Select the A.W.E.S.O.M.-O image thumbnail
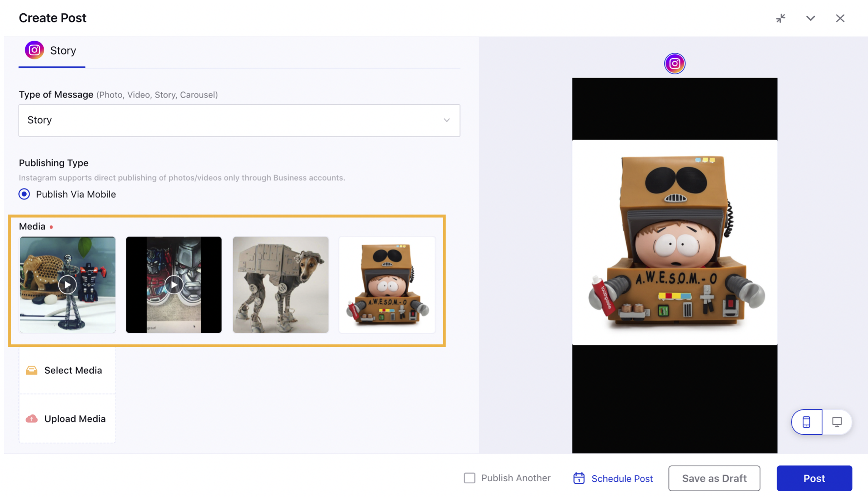Screen dimensions: 868x497 click(387, 285)
